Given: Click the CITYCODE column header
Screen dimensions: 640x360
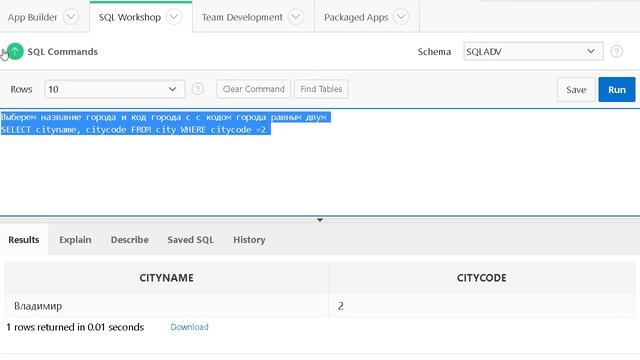Looking at the screenshot, I should 482,278.
